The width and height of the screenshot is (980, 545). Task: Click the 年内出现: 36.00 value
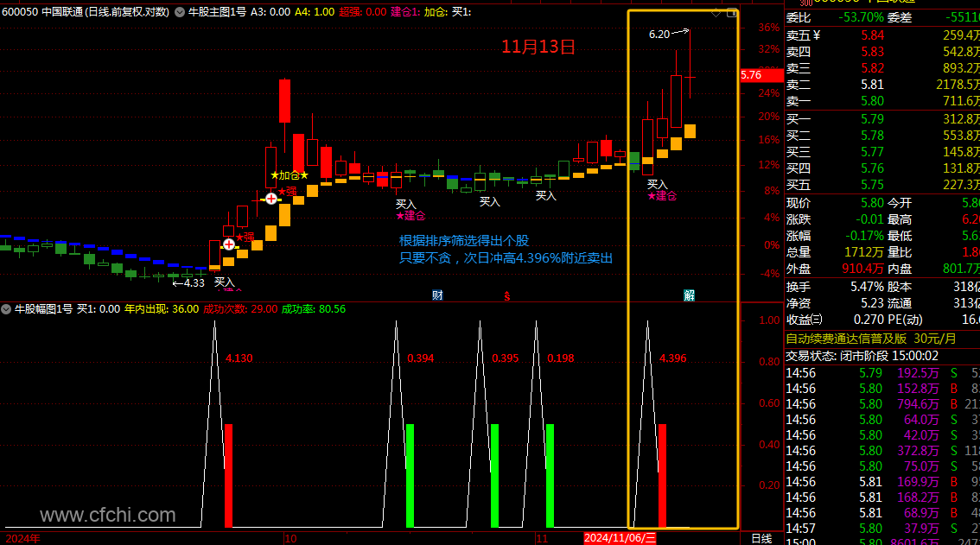click(162, 308)
